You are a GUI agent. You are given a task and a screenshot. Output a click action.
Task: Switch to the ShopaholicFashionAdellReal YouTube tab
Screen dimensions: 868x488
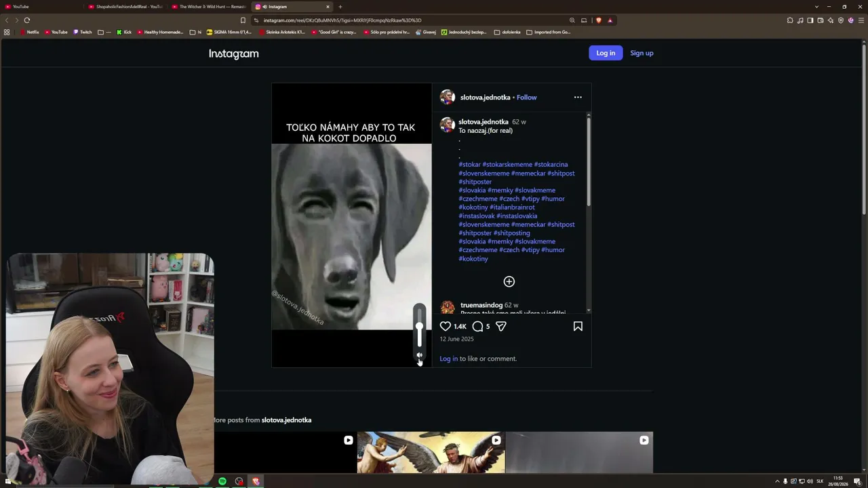pos(125,7)
